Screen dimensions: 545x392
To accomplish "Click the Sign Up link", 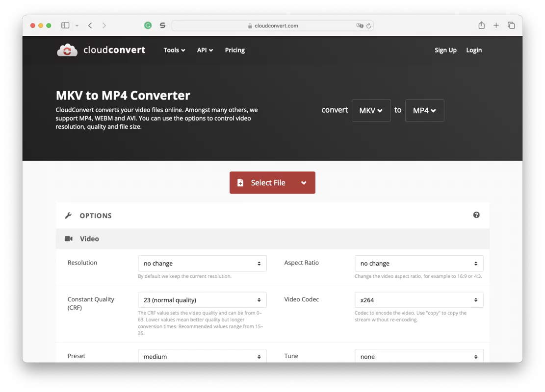I will tap(445, 50).
